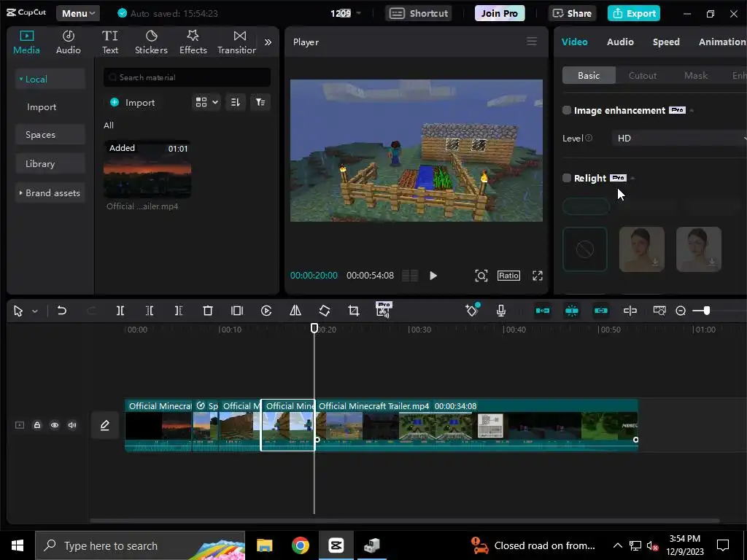This screenshot has height=560, width=747.
Task: Open the Stickers tab
Action: (x=151, y=42)
